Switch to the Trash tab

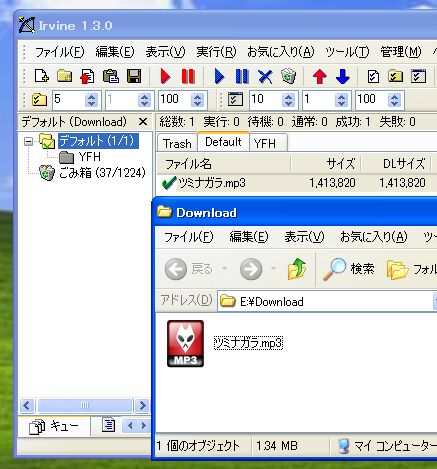177,144
